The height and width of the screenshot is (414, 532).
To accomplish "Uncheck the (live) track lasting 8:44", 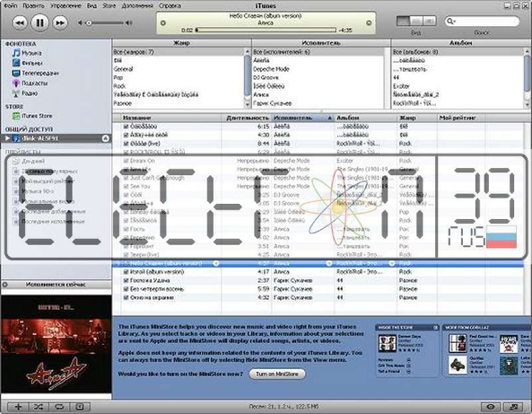I will (x=126, y=144).
